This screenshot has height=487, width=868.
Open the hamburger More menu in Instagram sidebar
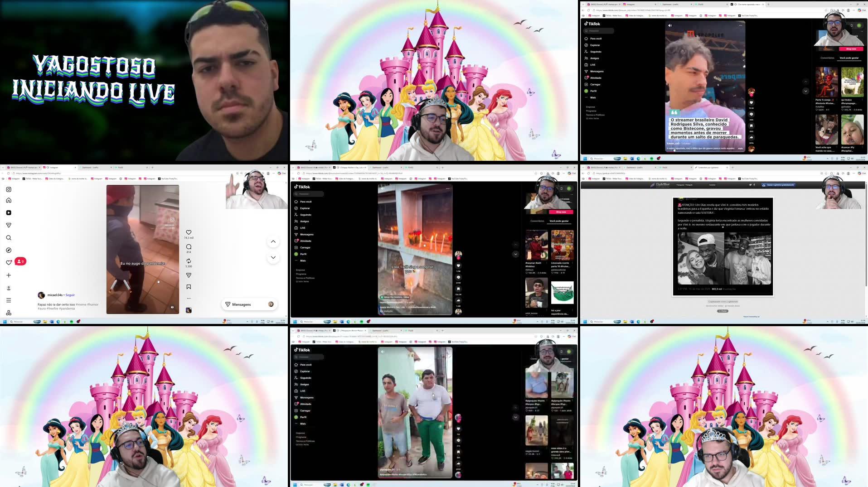[9, 300]
